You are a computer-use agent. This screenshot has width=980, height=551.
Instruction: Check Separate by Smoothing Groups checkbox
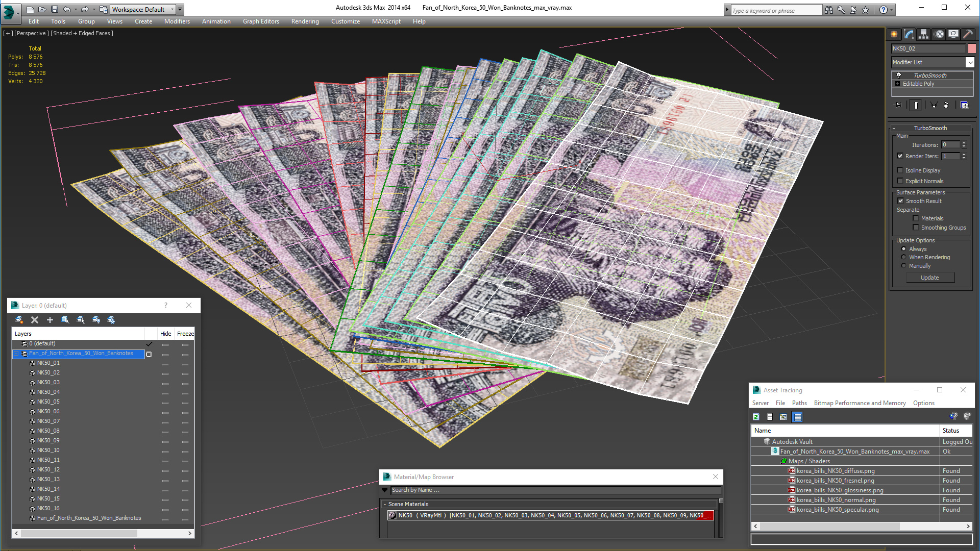pyautogui.click(x=916, y=228)
